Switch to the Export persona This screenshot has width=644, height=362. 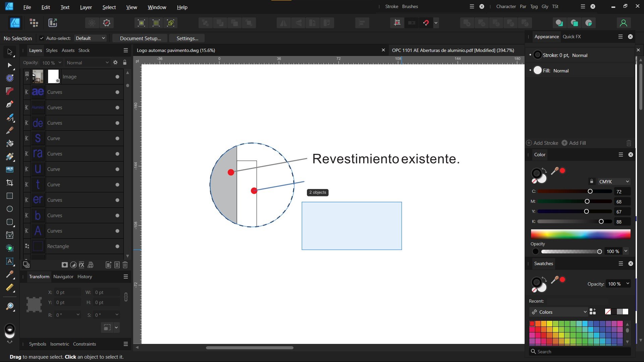pyautogui.click(x=53, y=23)
